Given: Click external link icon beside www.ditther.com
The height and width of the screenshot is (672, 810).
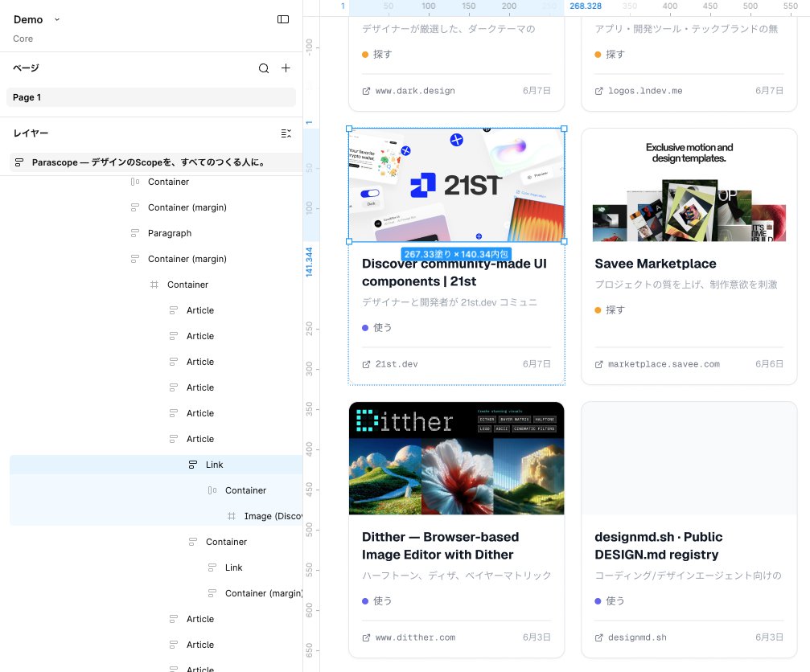Looking at the screenshot, I should point(366,638).
